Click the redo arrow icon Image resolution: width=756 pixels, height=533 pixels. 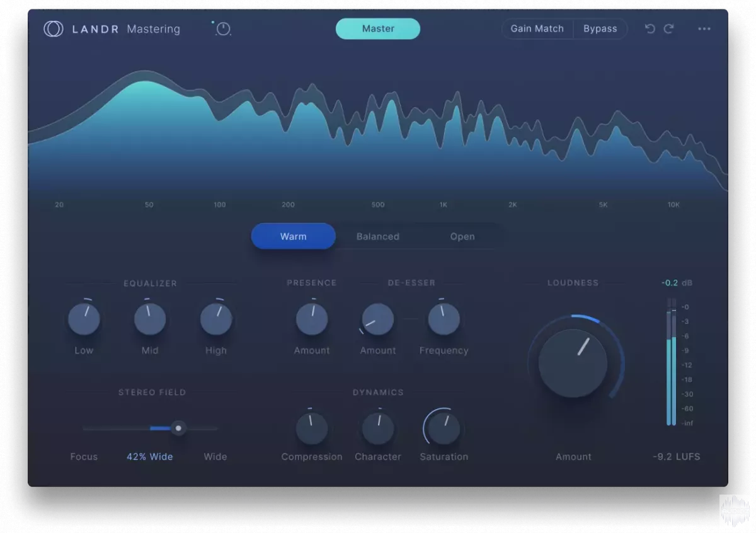point(669,29)
